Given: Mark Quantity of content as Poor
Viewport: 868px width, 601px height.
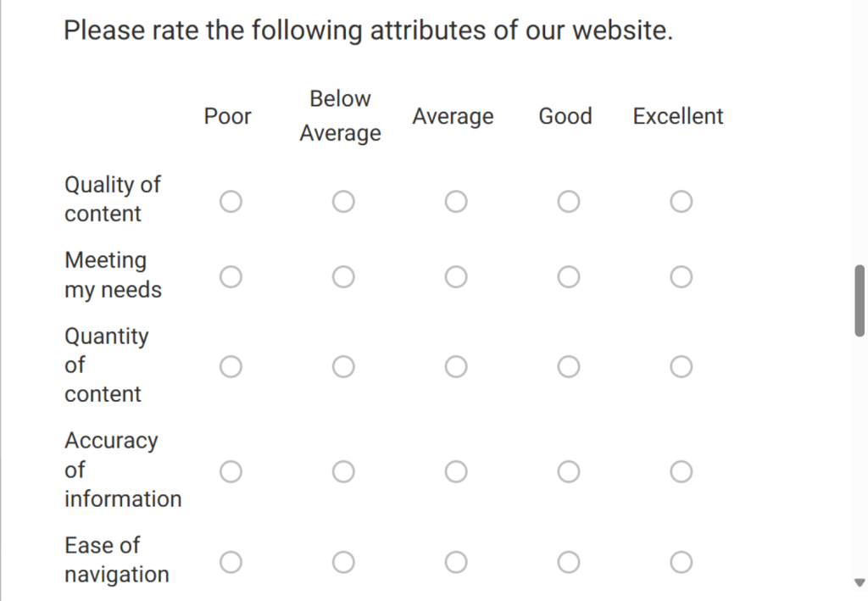Looking at the screenshot, I should tap(231, 366).
